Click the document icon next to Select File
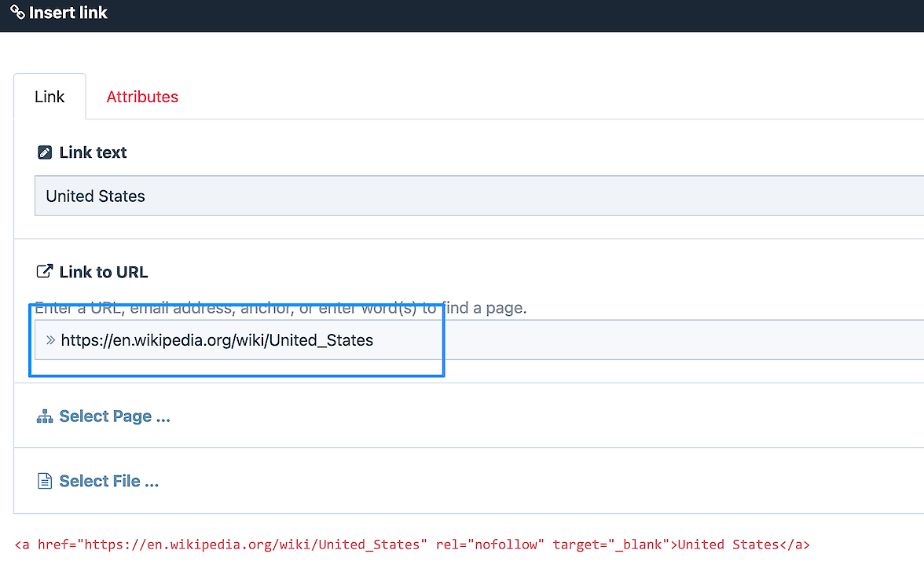Image resolution: width=924 pixels, height=583 pixels. (45, 481)
